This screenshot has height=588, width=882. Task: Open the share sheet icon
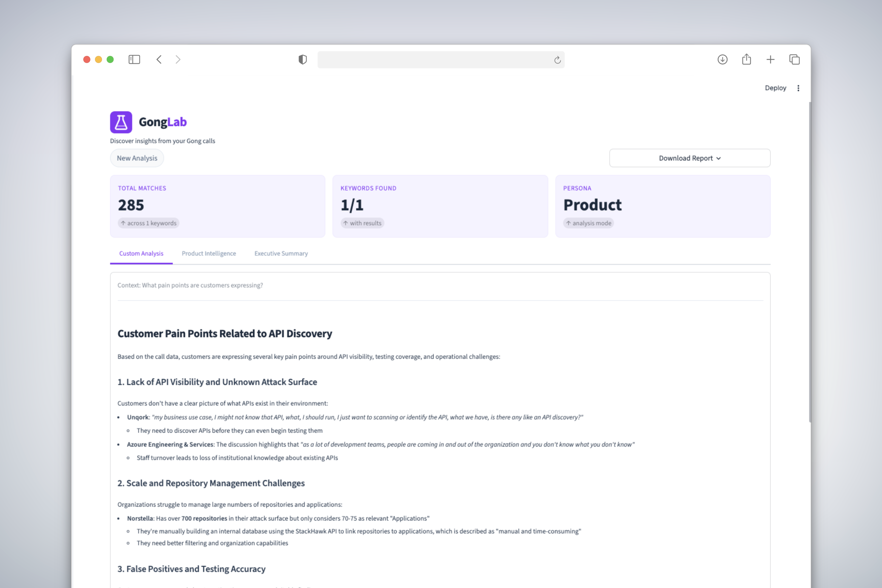pyautogui.click(x=746, y=59)
